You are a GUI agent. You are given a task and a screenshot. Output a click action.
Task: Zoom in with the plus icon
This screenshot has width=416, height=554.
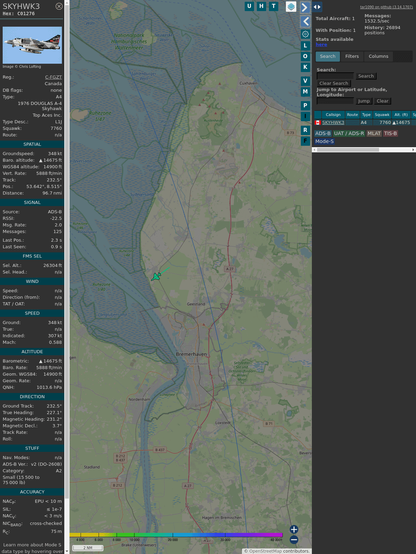coord(294,529)
